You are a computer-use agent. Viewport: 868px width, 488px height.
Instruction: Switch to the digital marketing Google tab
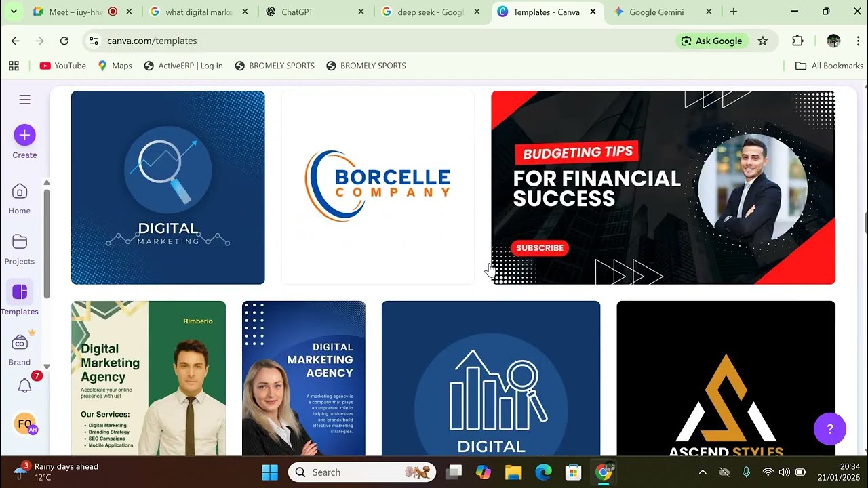click(199, 12)
